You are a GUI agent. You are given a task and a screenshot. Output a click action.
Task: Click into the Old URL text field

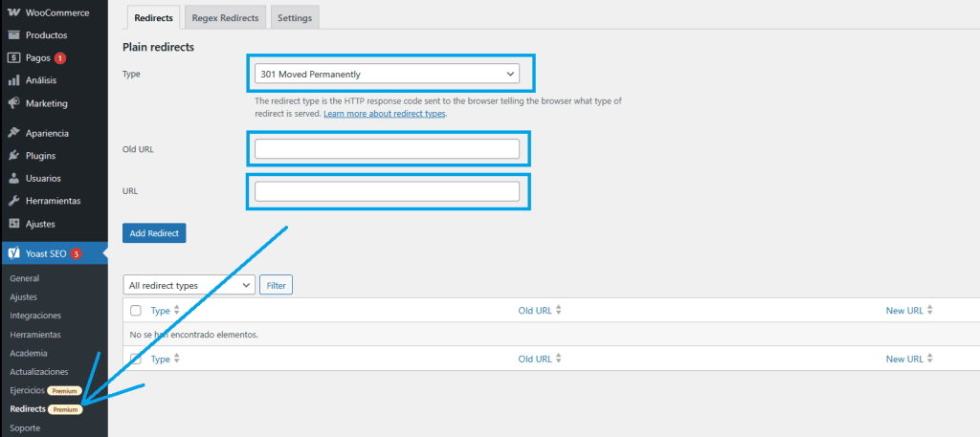coord(387,149)
